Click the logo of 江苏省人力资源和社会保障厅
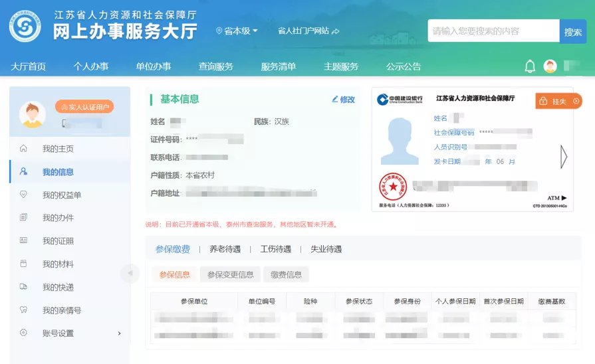Viewport: 595px width, 364px height. pyautogui.click(x=25, y=26)
